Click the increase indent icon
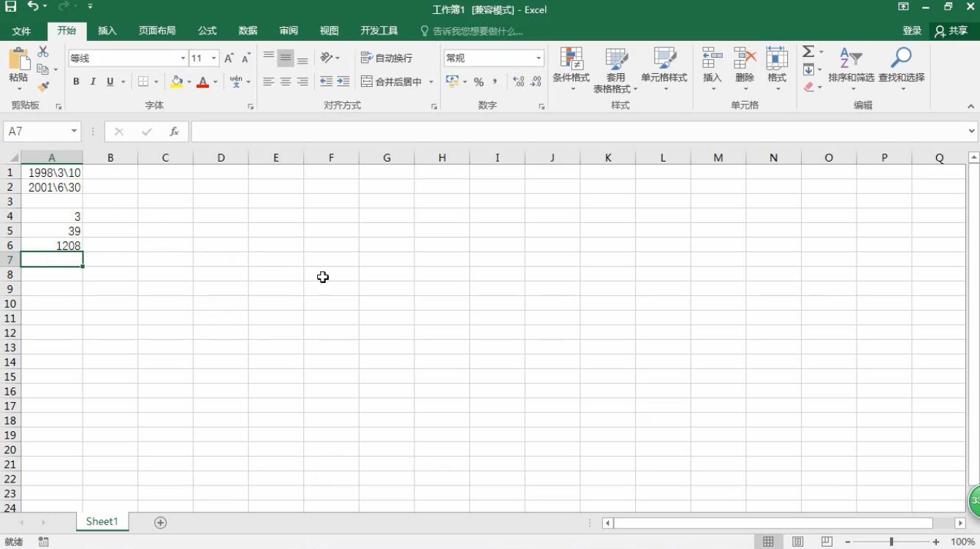The height and width of the screenshot is (549, 980). [343, 82]
